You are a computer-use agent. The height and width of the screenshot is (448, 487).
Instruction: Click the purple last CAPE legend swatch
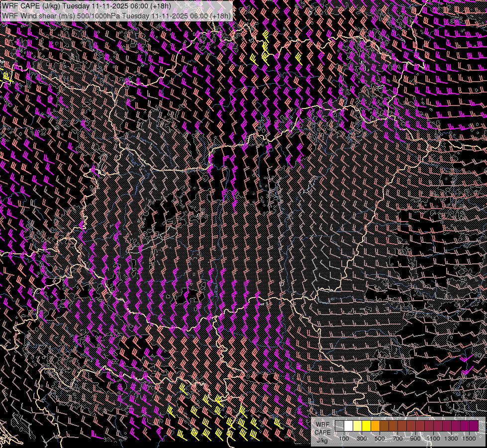coord(474,426)
